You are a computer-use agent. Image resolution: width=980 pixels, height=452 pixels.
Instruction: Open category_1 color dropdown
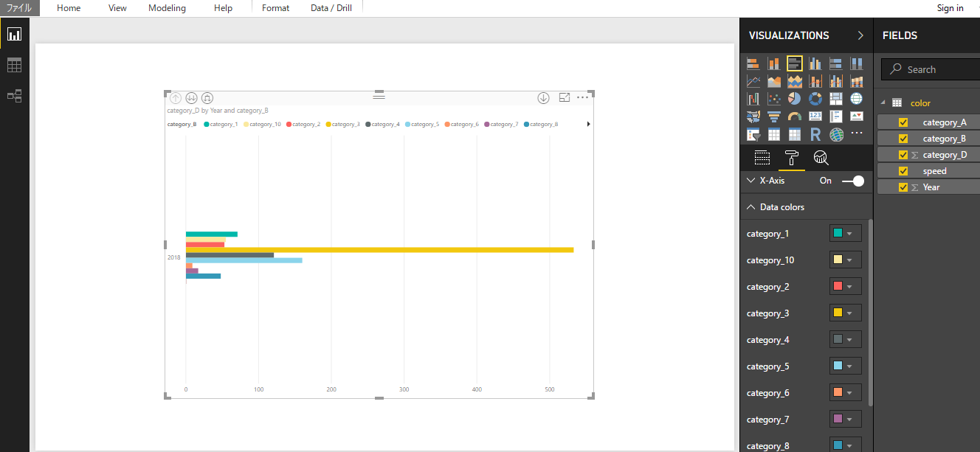click(846, 234)
